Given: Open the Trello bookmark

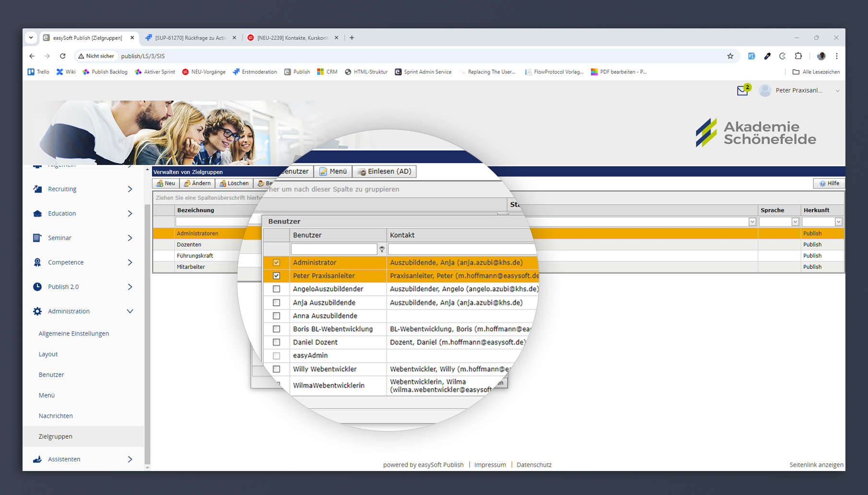Looking at the screenshot, I should tap(38, 72).
